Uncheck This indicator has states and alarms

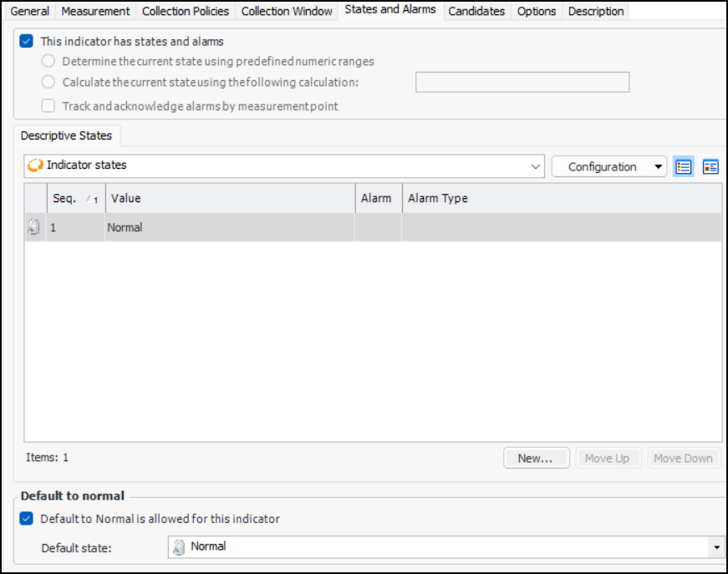(27, 41)
